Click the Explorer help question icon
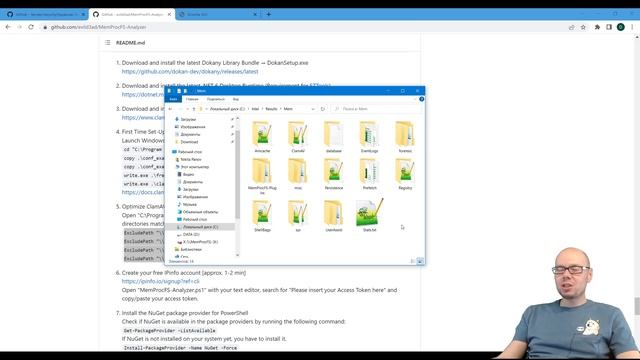 click(422, 99)
